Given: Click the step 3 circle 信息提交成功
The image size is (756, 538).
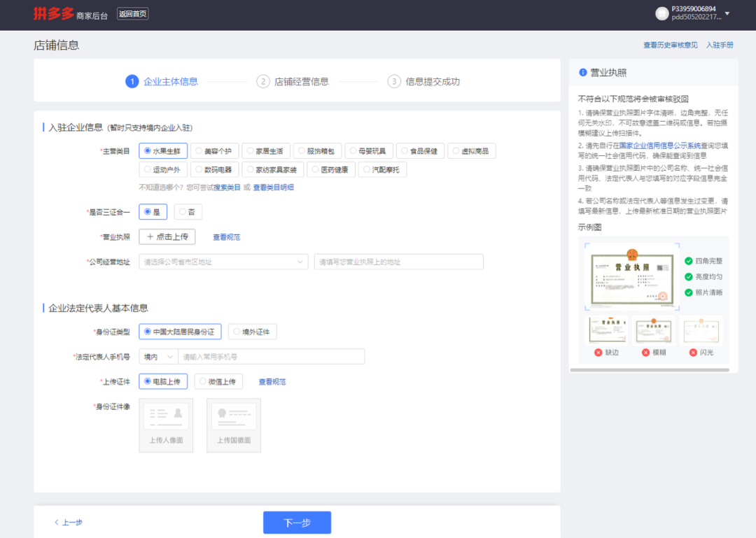Looking at the screenshot, I should (394, 82).
